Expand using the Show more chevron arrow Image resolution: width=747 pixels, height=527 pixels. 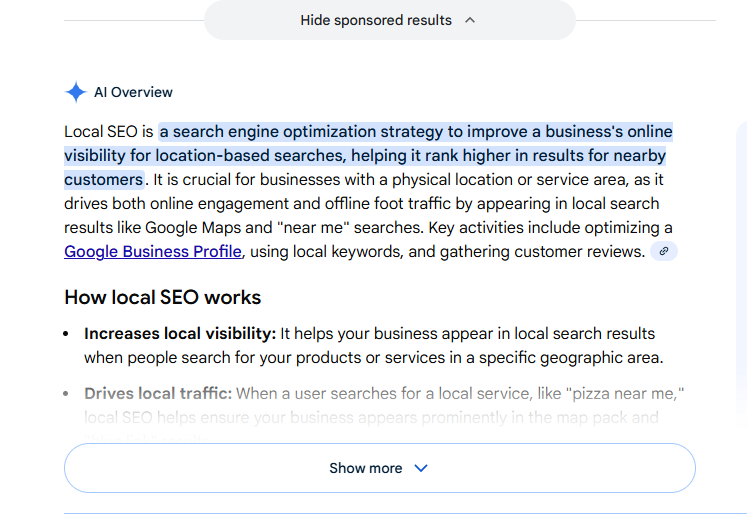coord(421,468)
